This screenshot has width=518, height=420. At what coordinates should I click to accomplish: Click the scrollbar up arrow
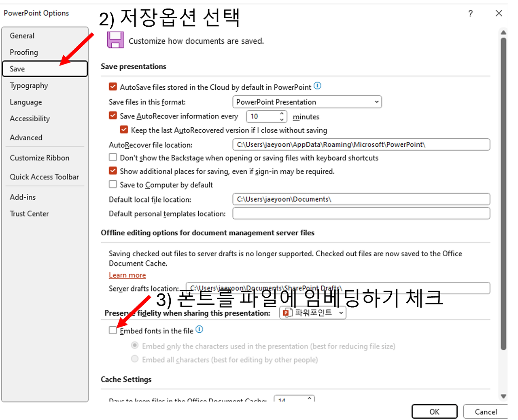[x=503, y=32]
